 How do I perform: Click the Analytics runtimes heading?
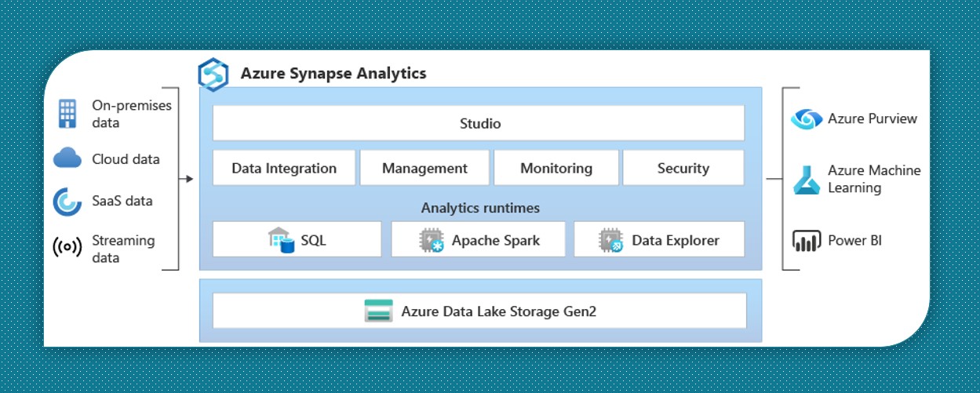(x=480, y=208)
